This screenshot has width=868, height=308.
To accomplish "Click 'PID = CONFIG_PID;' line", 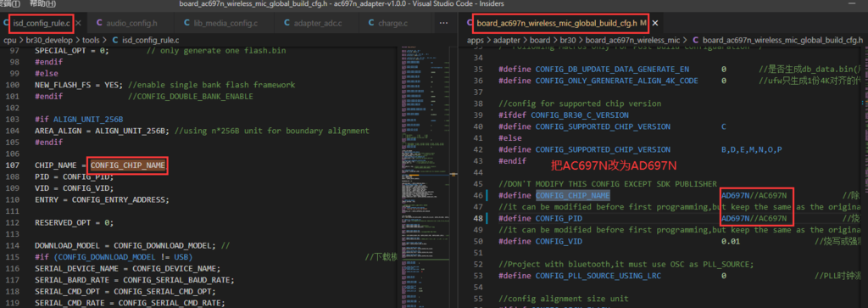I will point(75,176).
